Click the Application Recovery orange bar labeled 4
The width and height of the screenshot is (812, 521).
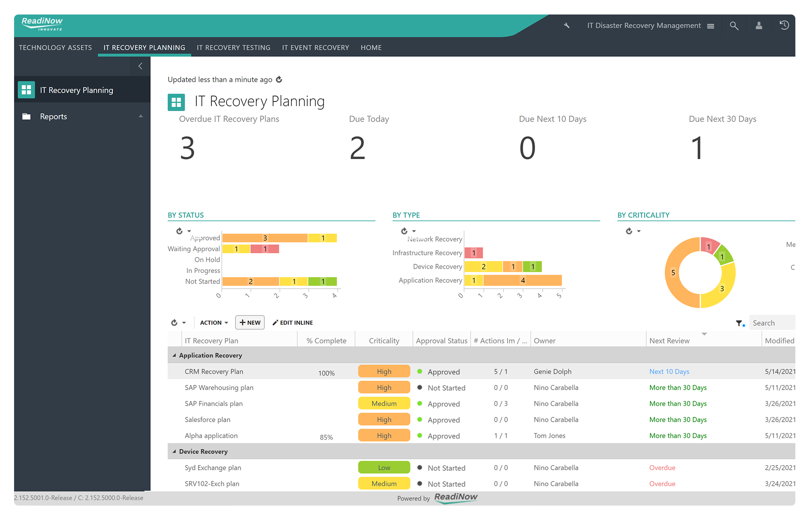[522, 280]
